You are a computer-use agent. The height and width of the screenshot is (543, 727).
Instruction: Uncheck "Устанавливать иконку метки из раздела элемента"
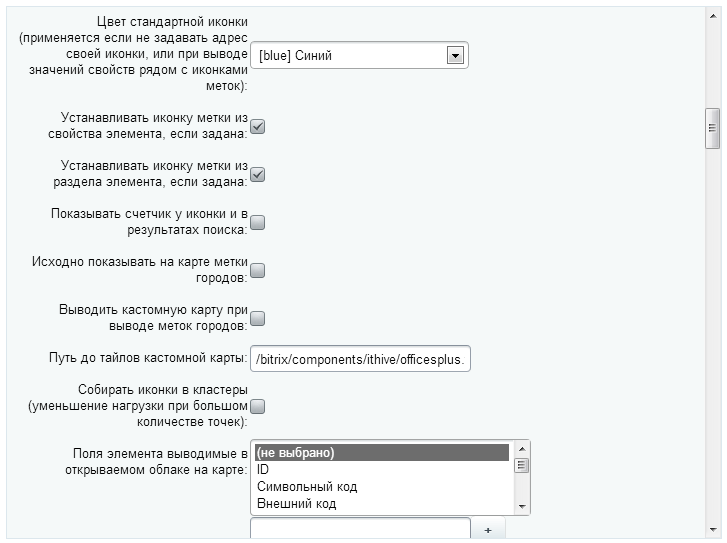coord(257,175)
